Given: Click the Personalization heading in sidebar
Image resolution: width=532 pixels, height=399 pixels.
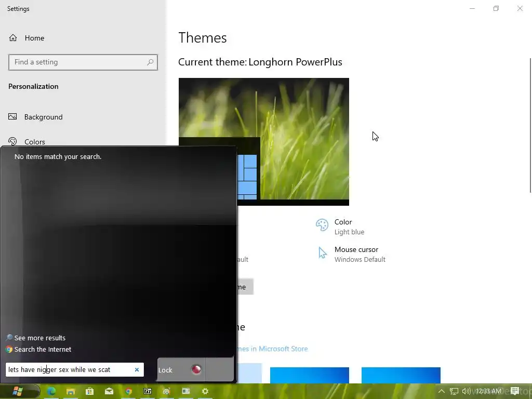Looking at the screenshot, I should tap(33, 87).
